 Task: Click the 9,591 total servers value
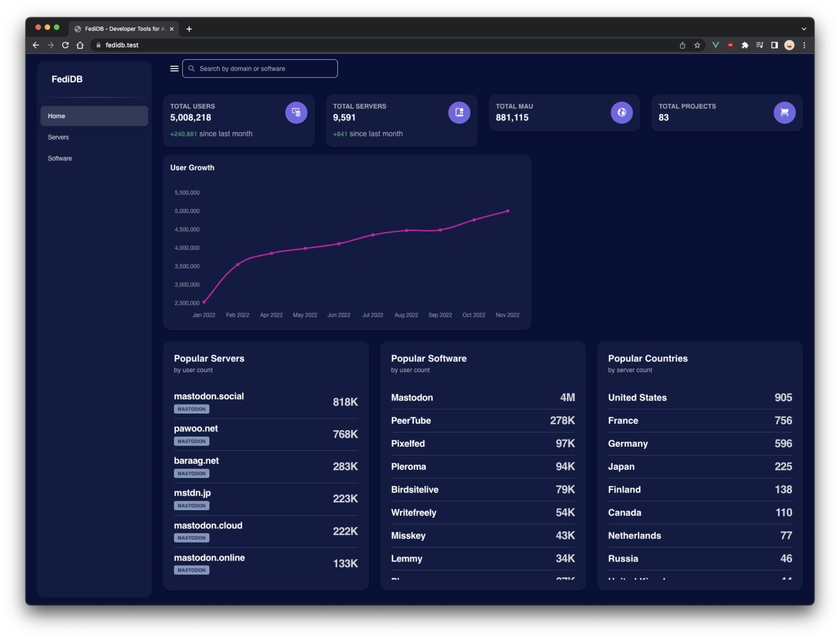point(345,118)
